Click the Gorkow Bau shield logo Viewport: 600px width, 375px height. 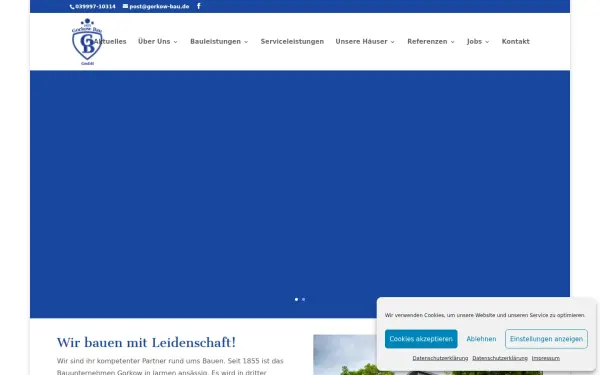click(87, 42)
